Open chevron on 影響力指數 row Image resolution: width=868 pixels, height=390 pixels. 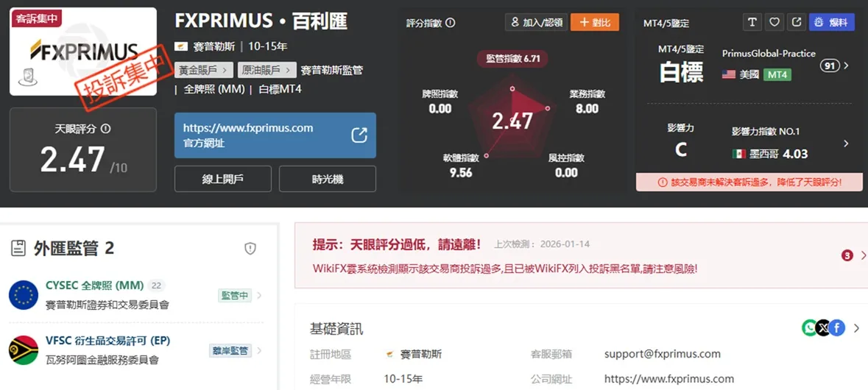846,143
